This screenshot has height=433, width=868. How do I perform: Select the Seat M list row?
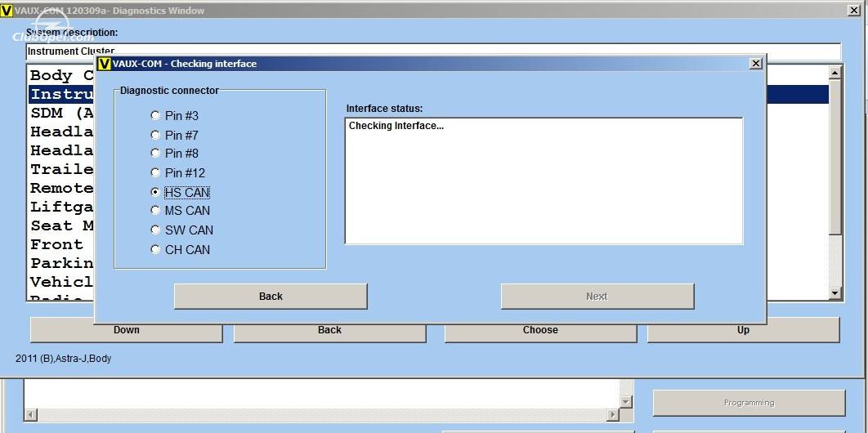61,225
